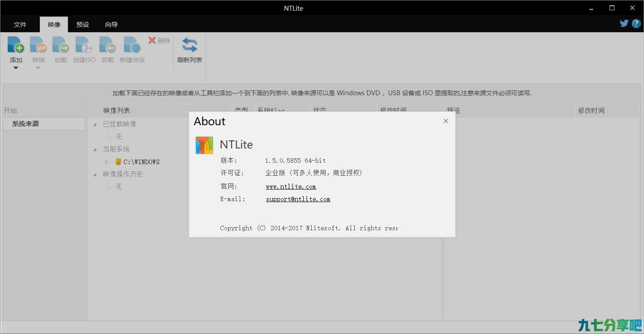
Task: Open the www.ntlite.com link
Action: 291,186
